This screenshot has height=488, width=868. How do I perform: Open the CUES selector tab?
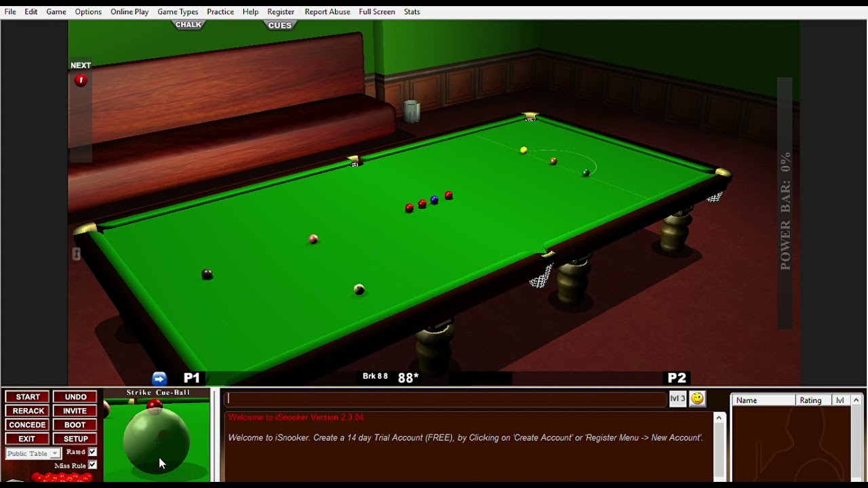[x=279, y=26]
